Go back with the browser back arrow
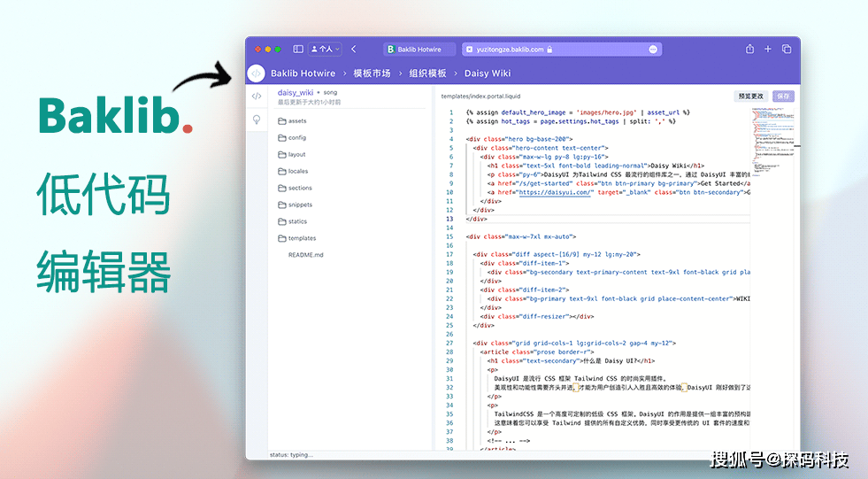Screen dimensions: 868x479 coord(354,50)
